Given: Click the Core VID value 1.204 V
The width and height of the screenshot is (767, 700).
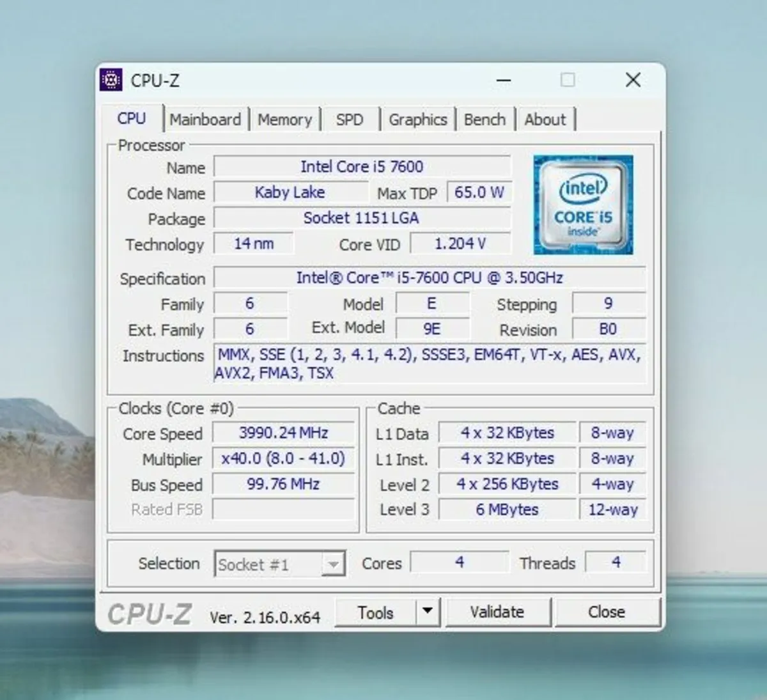Looking at the screenshot, I should tap(460, 244).
